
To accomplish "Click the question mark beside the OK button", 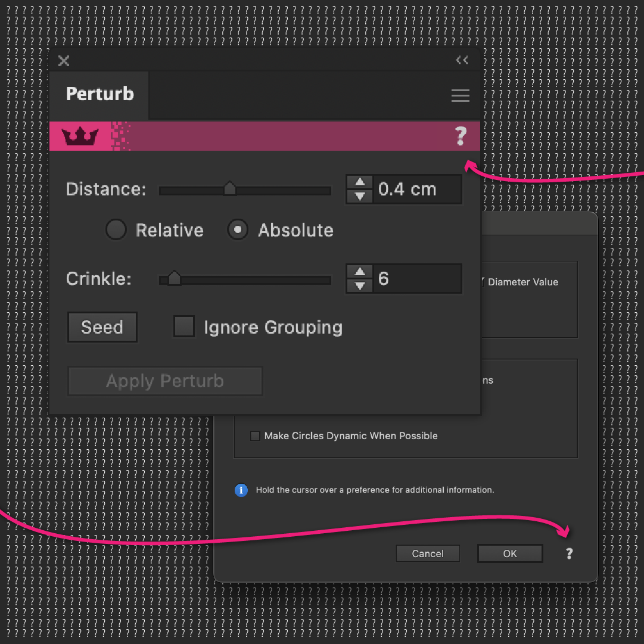I will point(569,553).
